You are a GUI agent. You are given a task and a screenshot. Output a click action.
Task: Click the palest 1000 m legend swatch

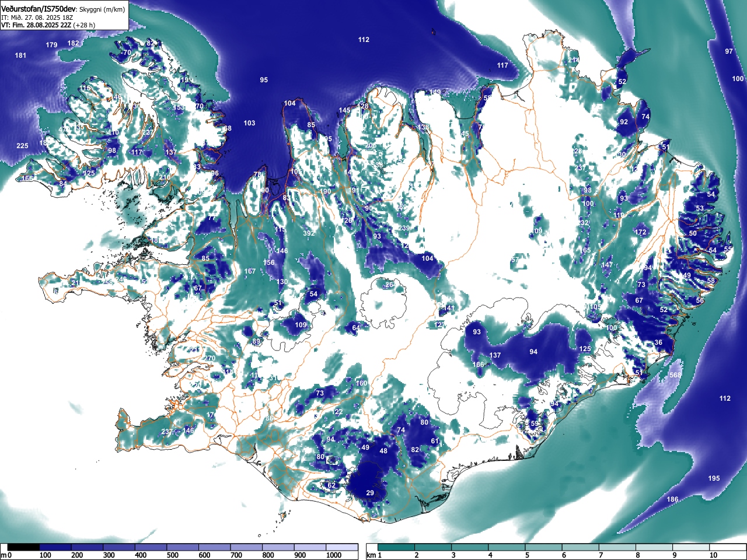(342, 547)
